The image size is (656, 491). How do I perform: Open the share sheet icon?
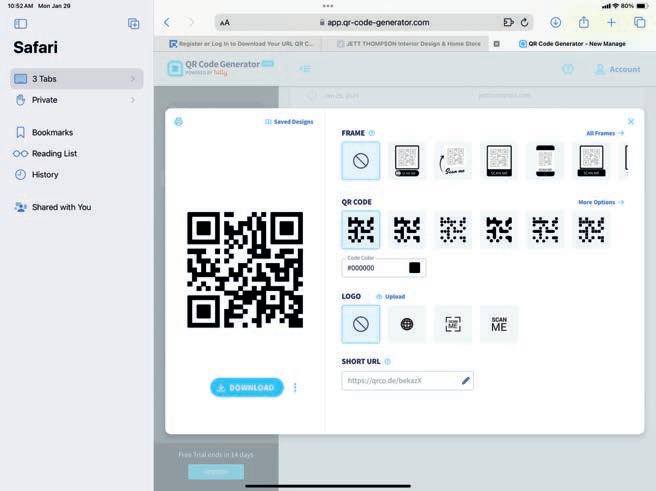(584, 22)
